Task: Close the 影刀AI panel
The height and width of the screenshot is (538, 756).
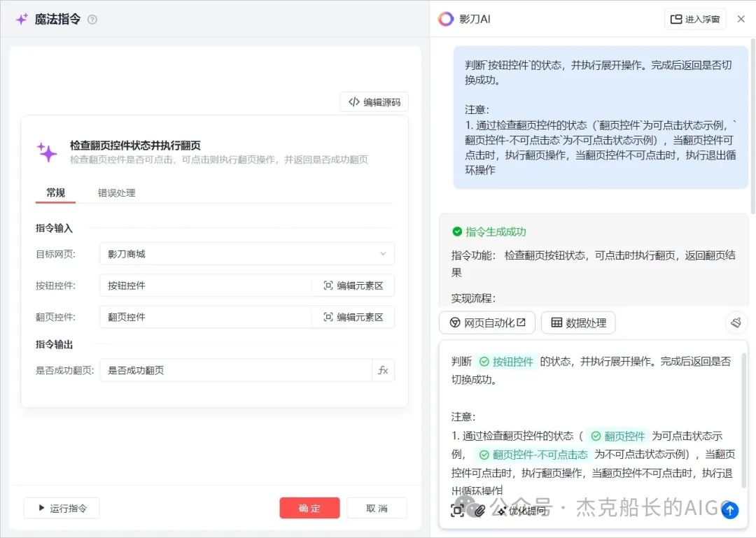Action: click(x=741, y=19)
